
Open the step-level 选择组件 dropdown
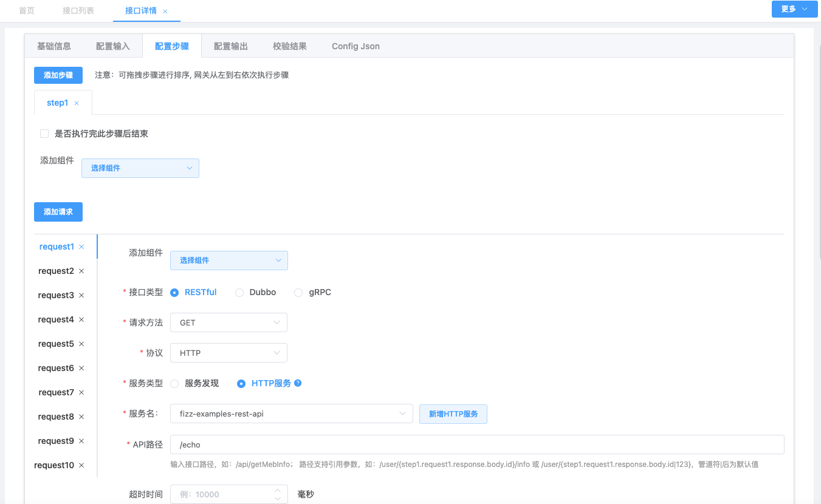pos(140,168)
